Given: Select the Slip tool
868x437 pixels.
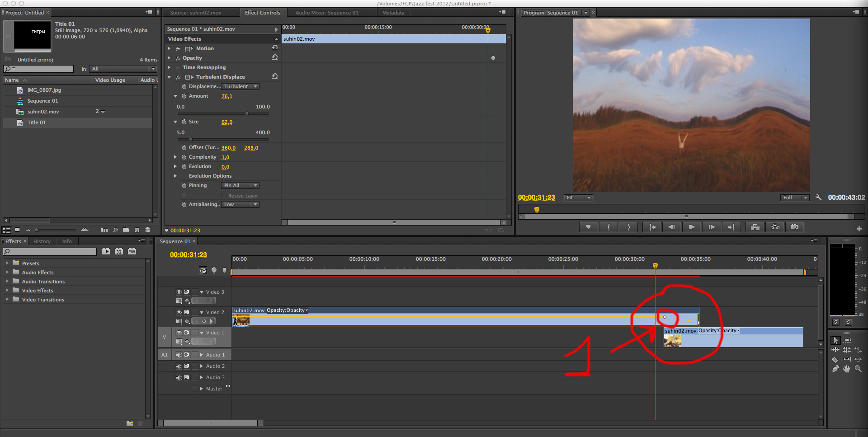Looking at the screenshot, I should point(847,359).
